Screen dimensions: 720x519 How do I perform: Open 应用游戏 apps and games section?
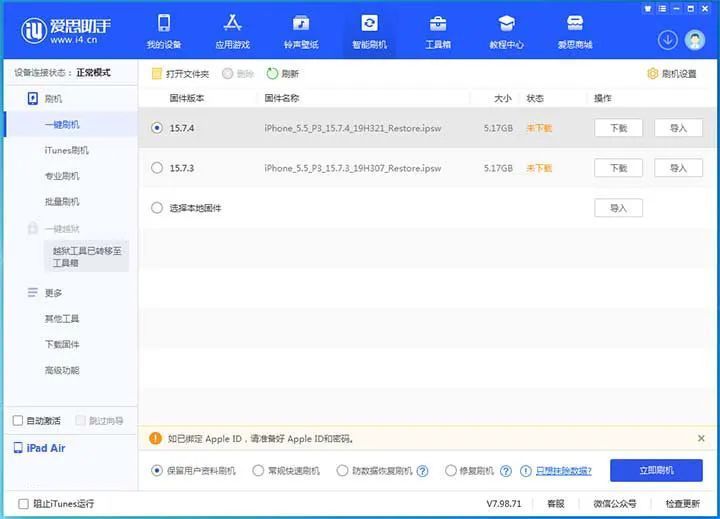click(232, 31)
